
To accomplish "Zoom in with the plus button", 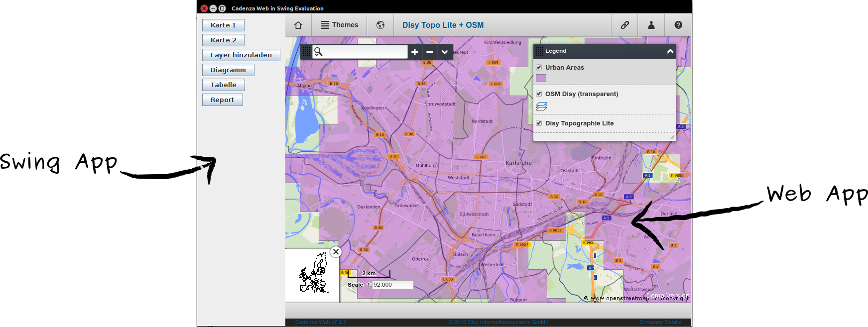I will pyautogui.click(x=415, y=52).
